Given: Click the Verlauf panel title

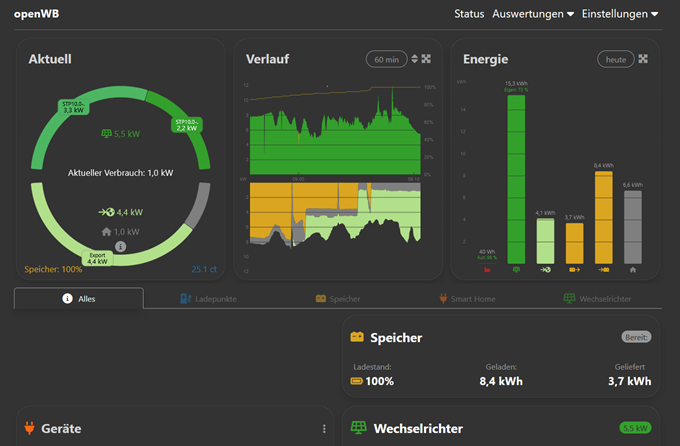Looking at the screenshot, I should pos(267,59).
